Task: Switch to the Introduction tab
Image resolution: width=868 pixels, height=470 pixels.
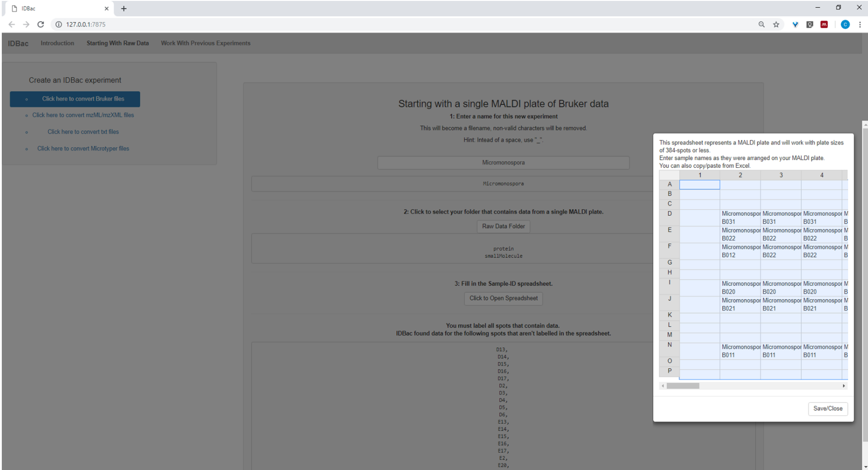Action: pos(57,43)
